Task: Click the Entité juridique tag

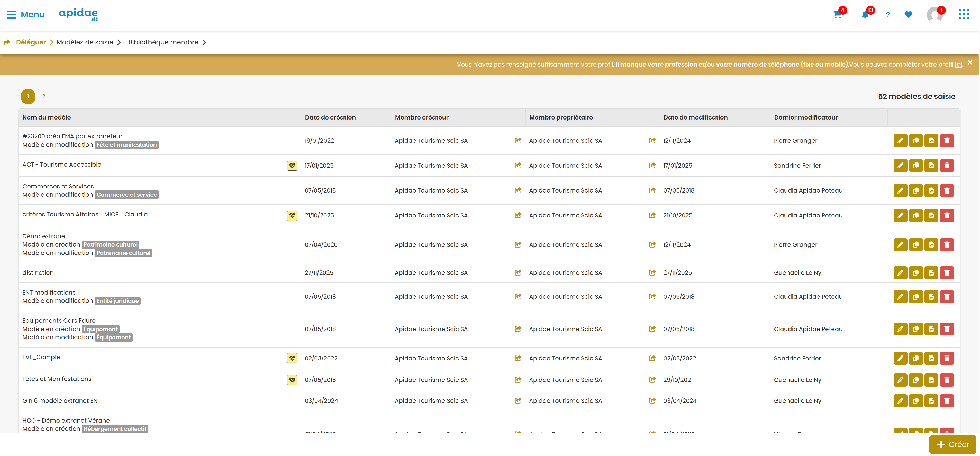Action: pos(117,301)
